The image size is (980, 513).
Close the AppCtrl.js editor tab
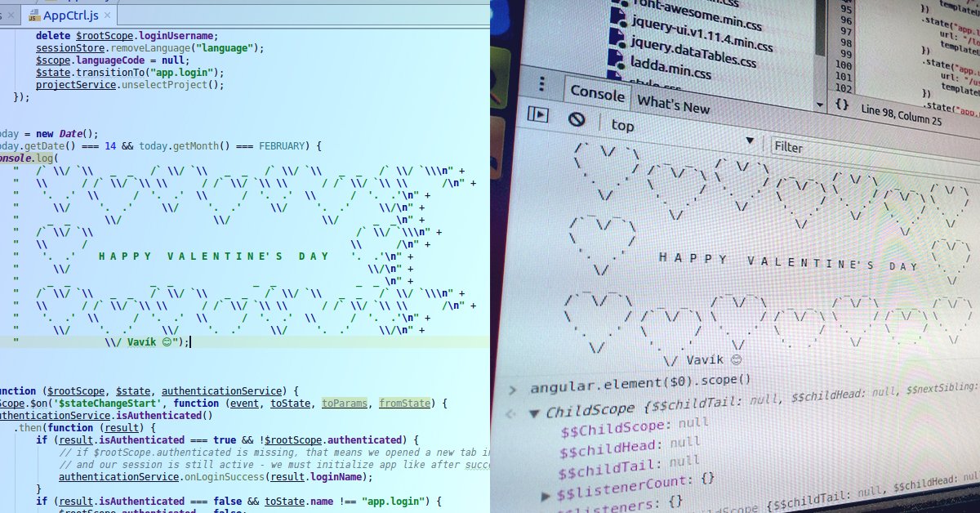(x=108, y=15)
